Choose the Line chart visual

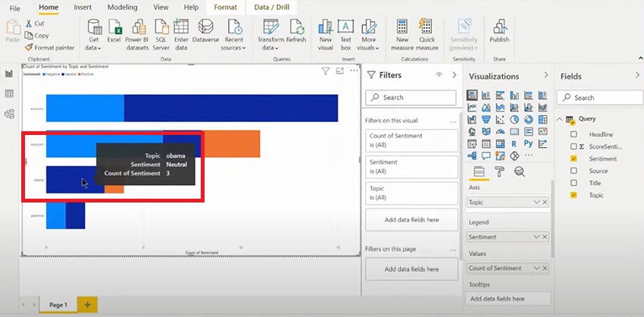[x=472, y=108]
